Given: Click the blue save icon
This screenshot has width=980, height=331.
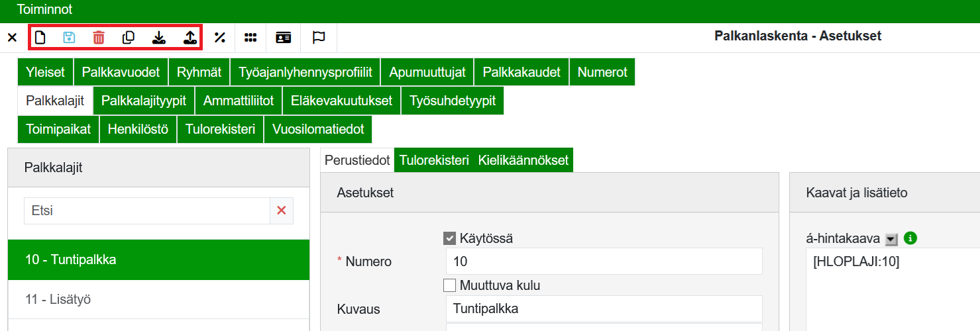Looking at the screenshot, I should click(x=69, y=38).
